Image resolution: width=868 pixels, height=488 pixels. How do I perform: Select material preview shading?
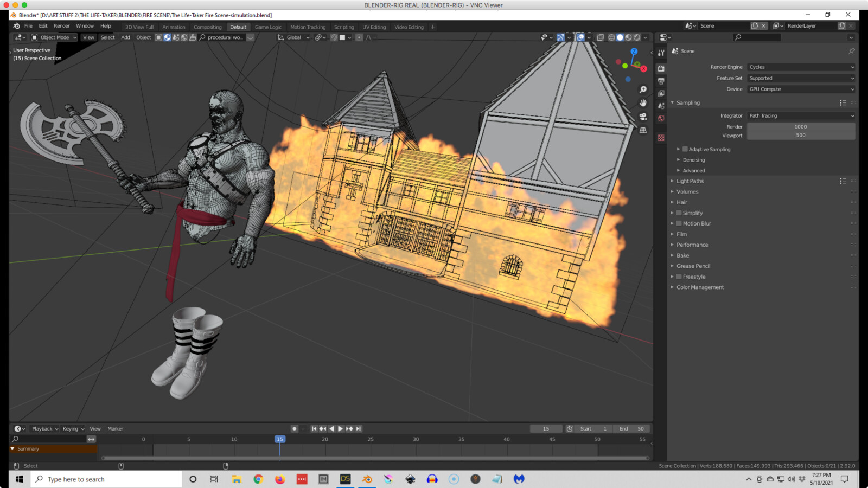click(628, 37)
